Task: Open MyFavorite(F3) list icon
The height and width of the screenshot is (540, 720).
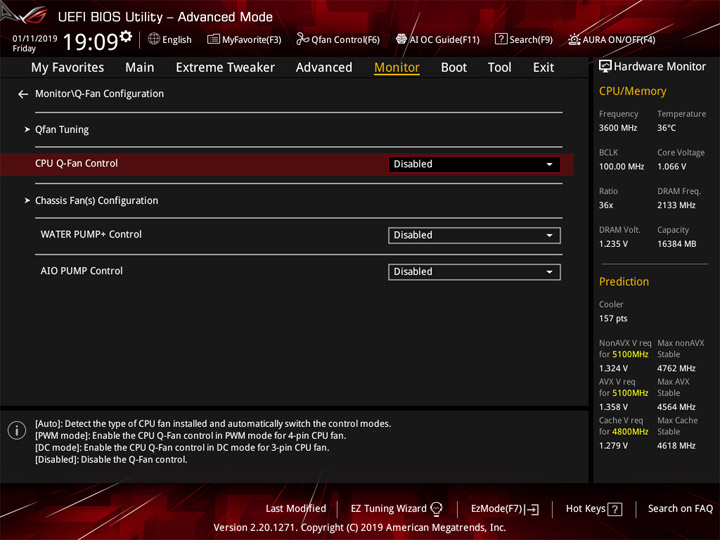Action: click(x=213, y=39)
